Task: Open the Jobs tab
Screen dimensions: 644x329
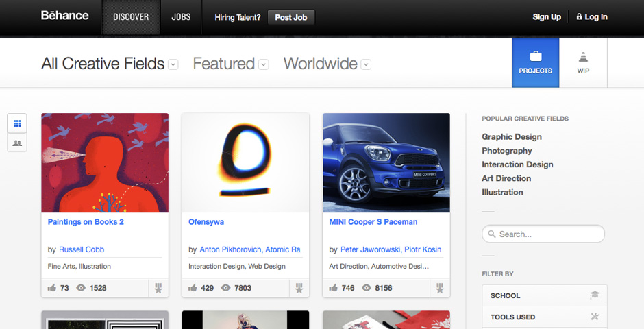Action: coord(181,17)
